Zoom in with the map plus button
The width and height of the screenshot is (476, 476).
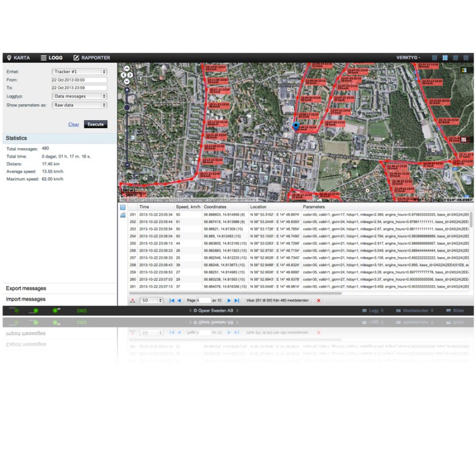[127, 90]
